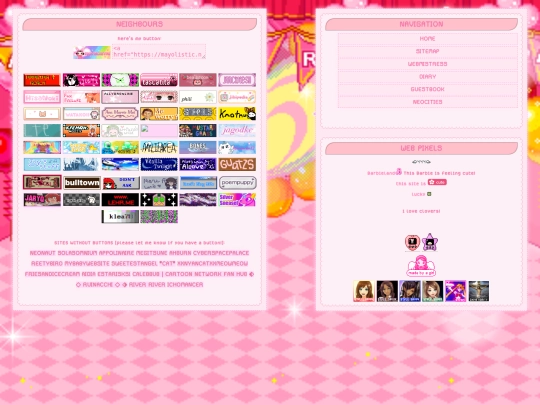This screenshot has height=405, width=540.
Task: Open the KEMON orange neighbour button
Action: 82,131
